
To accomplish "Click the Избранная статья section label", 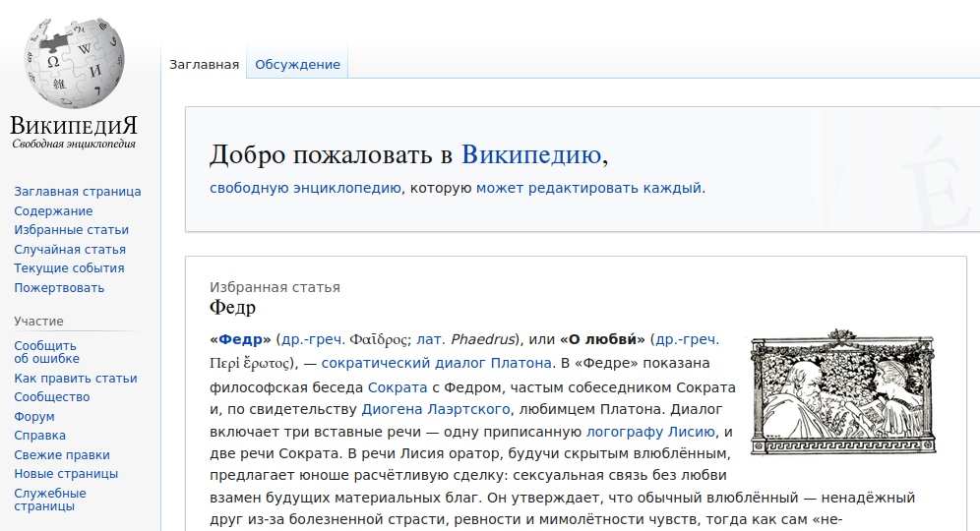I will pos(275,287).
